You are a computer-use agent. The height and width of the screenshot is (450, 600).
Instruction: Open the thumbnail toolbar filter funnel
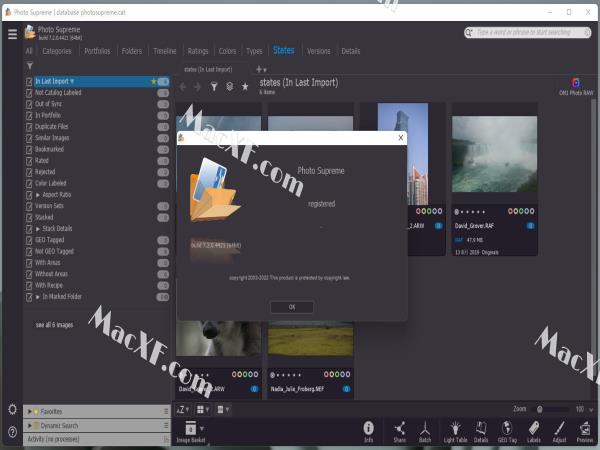coord(214,87)
